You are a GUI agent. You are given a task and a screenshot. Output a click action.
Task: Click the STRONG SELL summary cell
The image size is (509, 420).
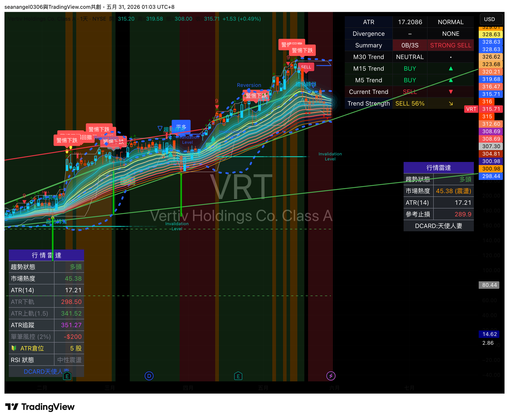coord(450,45)
